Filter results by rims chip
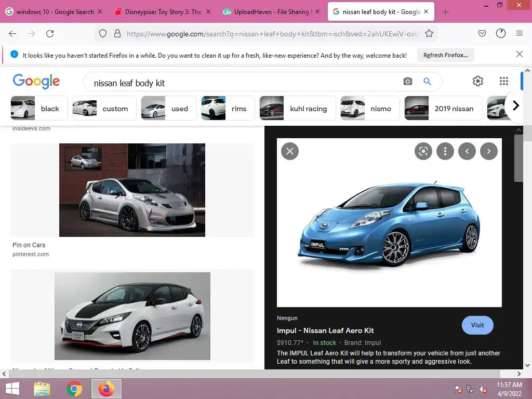Image resolution: width=532 pixels, height=399 pixels. coord(228,109)
